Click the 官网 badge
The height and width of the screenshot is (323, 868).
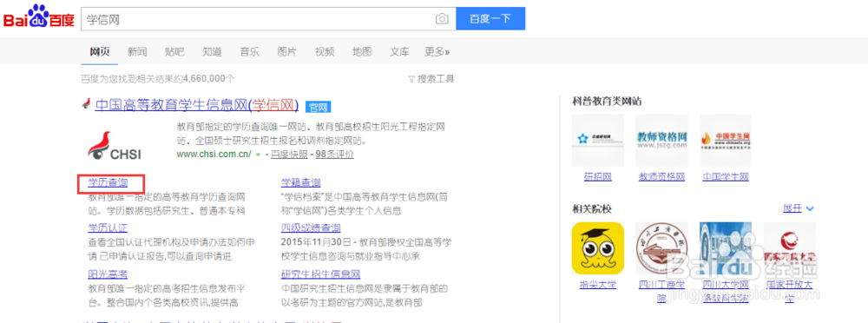(x=319, y=107)
